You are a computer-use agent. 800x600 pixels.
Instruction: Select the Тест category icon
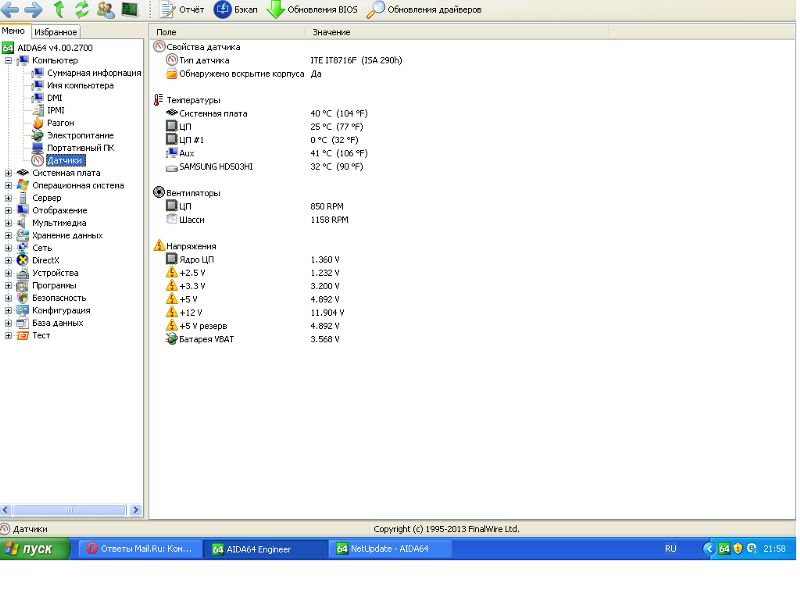(22, 336)
